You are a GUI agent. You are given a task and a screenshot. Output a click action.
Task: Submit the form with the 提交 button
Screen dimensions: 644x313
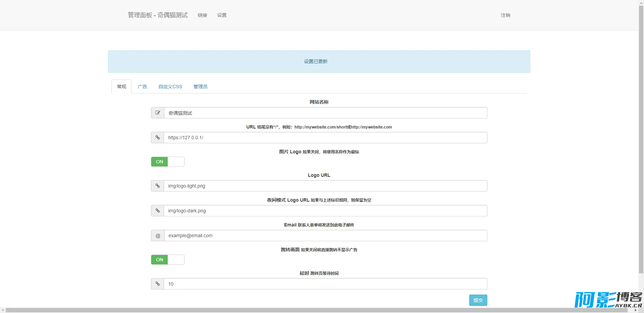pyautogui.click(x=478, y=300)
